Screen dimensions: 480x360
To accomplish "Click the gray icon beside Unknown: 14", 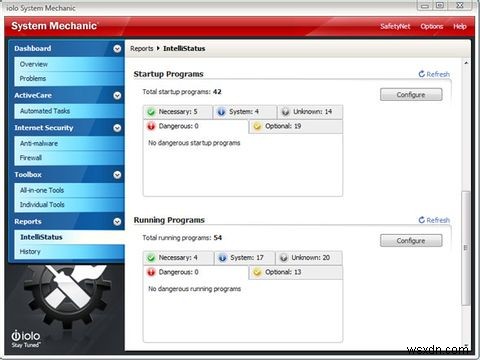I will [x=285, y=112].
